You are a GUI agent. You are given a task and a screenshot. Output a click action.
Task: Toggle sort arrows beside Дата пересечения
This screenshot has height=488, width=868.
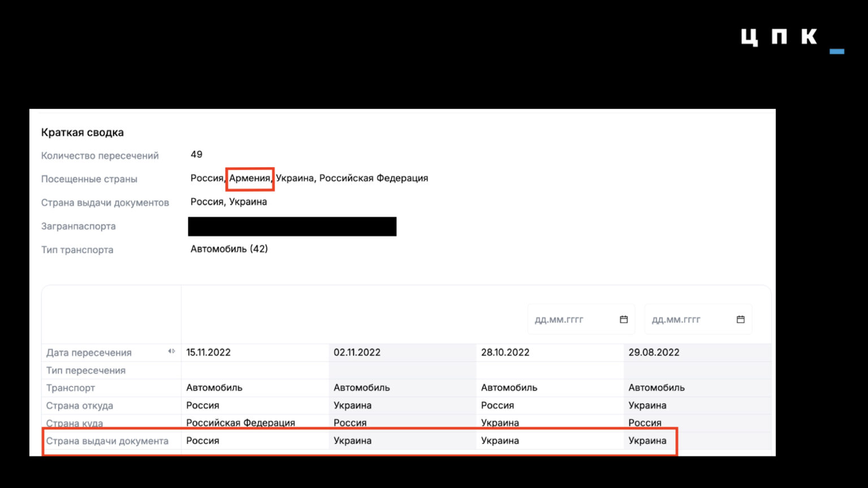(171, 351)
